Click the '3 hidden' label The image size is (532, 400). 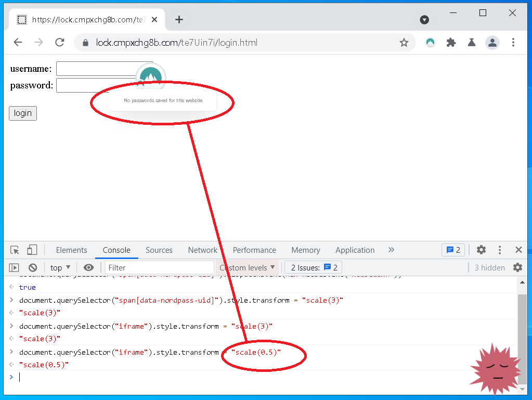pyautogui.click(x=489, y=268)
